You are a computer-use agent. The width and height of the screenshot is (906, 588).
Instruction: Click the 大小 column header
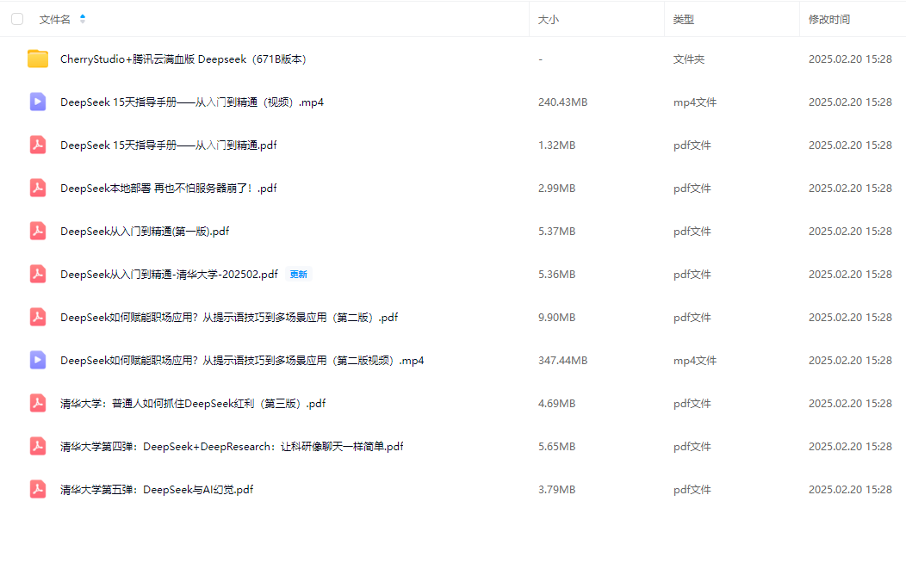549,19
